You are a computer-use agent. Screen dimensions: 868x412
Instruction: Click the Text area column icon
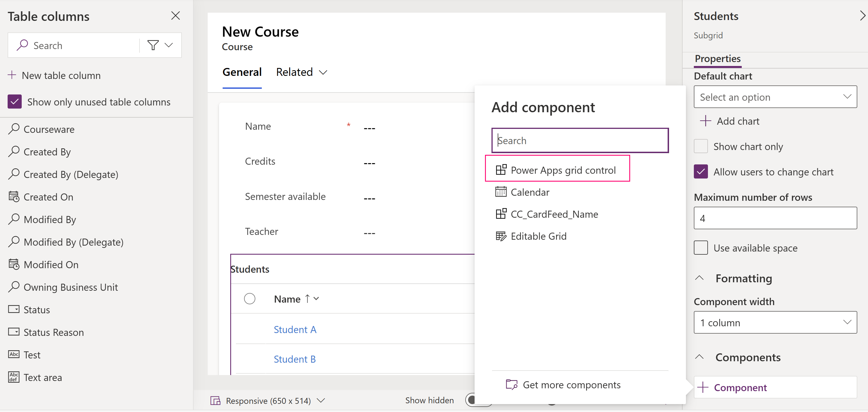[x=14, y=377]
